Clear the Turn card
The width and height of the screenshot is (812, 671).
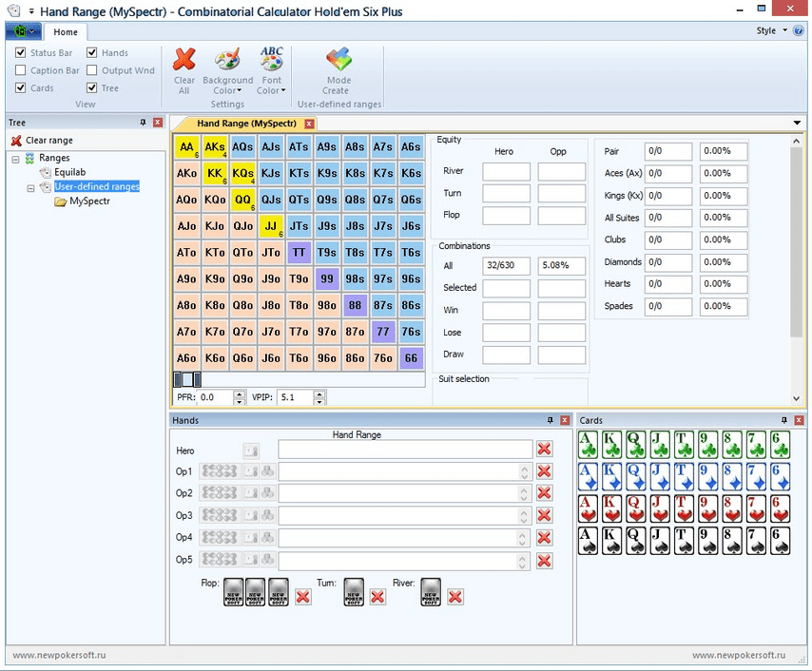[377, 597]
